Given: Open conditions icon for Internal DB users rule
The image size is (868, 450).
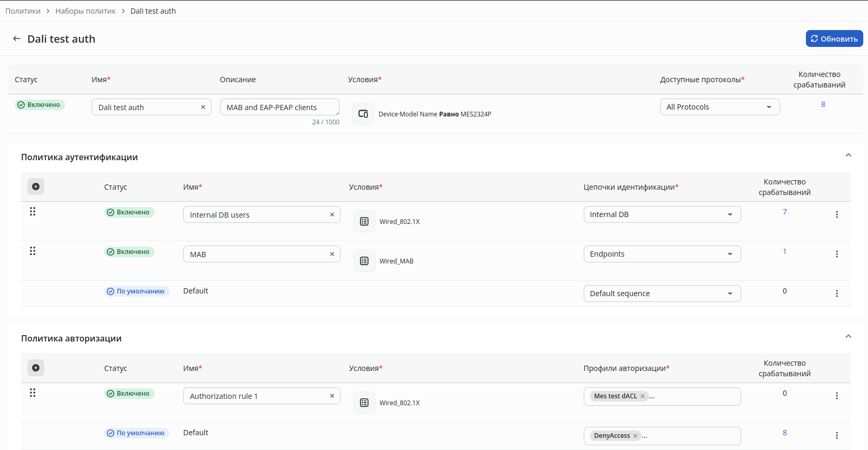Looking at the screenshot, I should coord(364,221).
